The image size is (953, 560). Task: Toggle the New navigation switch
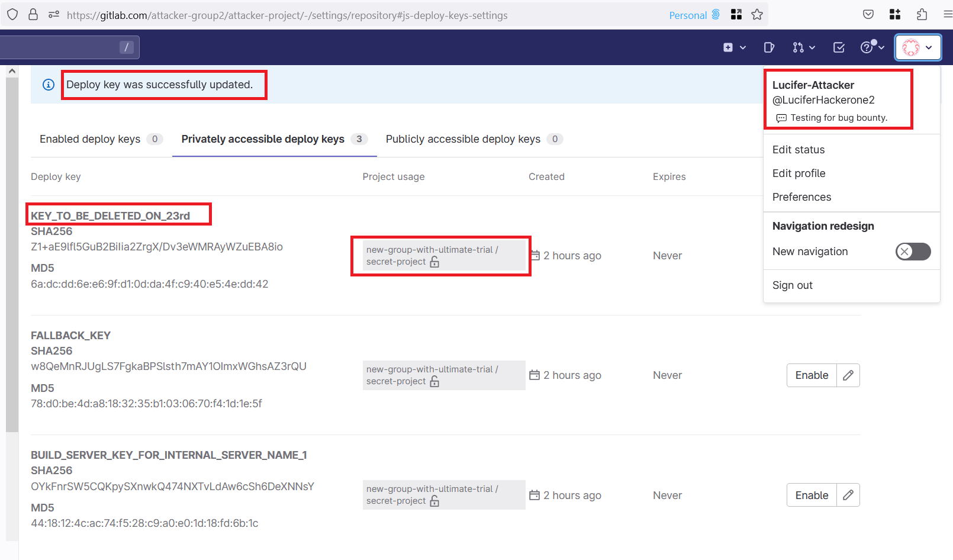(x=913, y=252)
